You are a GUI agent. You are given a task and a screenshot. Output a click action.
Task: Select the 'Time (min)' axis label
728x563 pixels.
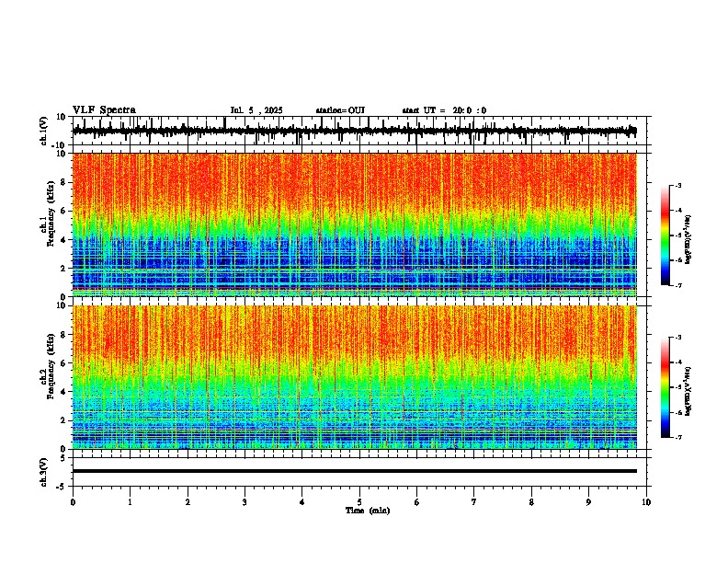tap(368, 511)
